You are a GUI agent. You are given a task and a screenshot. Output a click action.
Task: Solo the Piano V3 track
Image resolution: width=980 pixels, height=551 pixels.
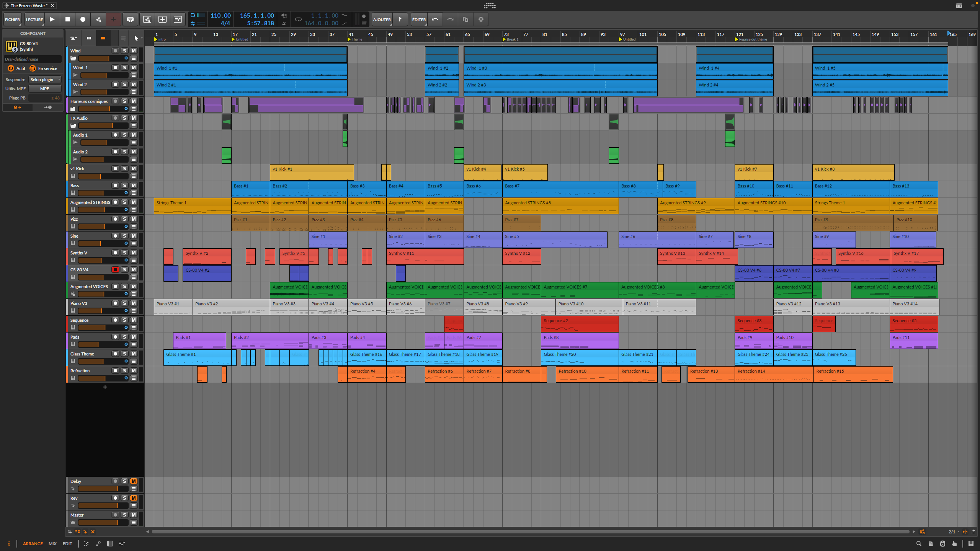pyautogui.click(x=124, y=303)
